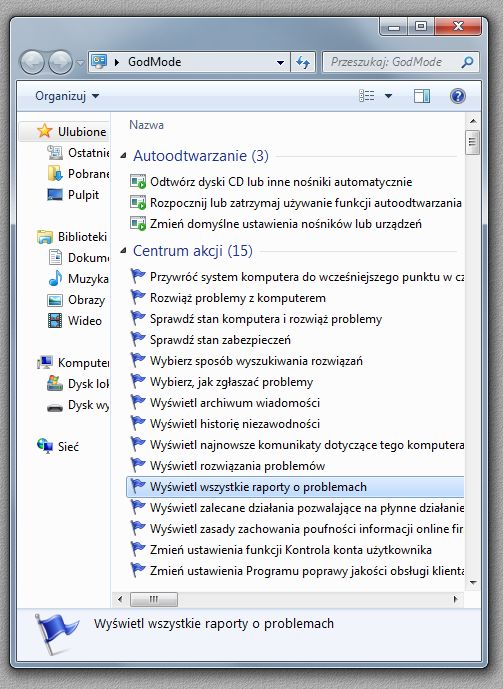This screenshot has height=689, width=503.
Task: Open the help question mark icon
Action: [x=457, y=96]
